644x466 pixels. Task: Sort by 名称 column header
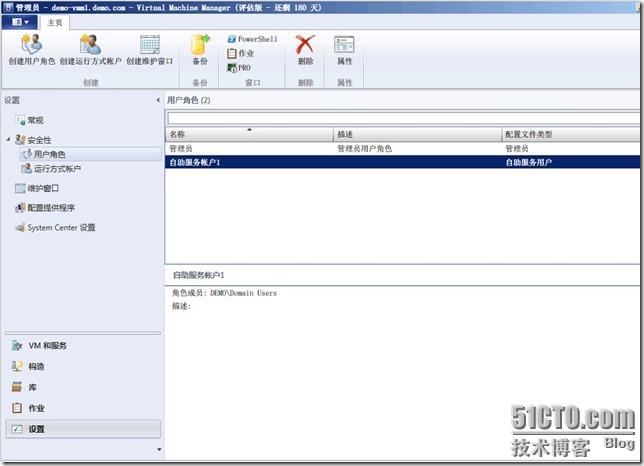(249, 134)
